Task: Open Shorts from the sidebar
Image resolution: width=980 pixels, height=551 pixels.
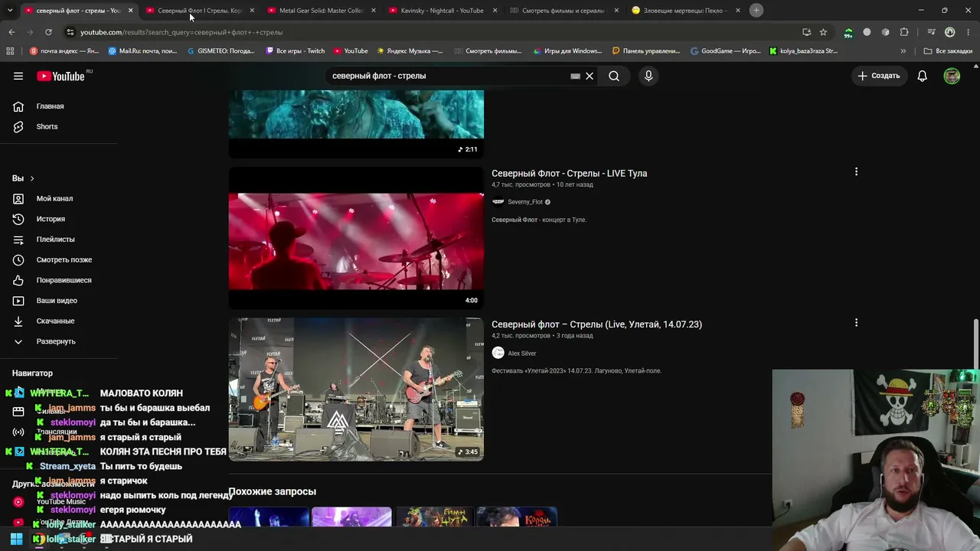Action: pyautogui.click(x=47, y=126)
